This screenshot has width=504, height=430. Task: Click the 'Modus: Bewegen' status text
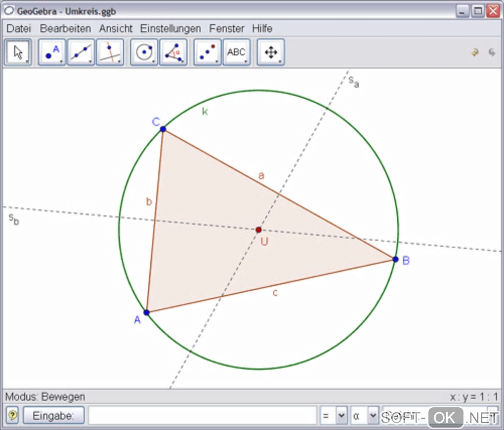(x=45, y=397)
